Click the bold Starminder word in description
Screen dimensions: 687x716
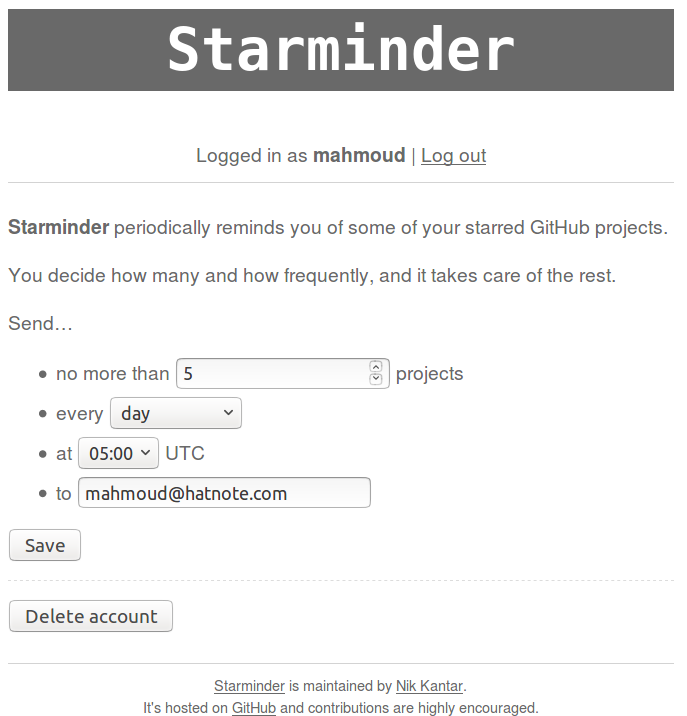(x=58, y=227)
